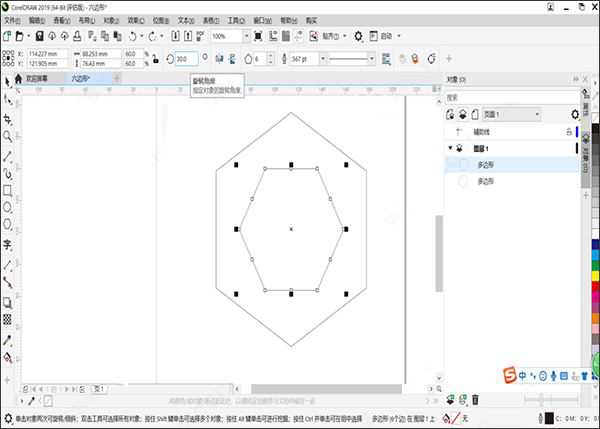Open the 对象 Object menu
This screenshot has width=600, height=429.
point(111,21)
